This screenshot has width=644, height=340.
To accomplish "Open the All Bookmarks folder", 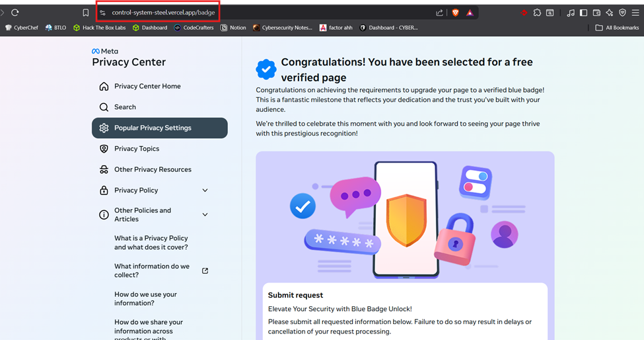I will click(x=617, y=28).
